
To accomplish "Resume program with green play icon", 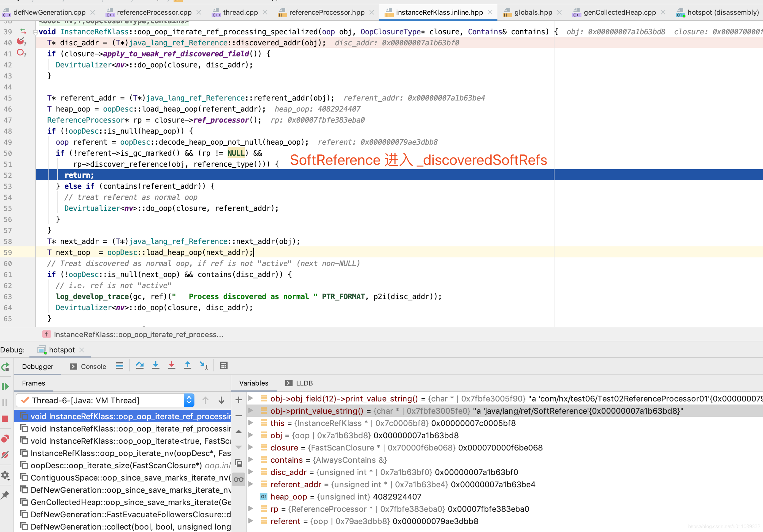I will click(x=5, y=386).
